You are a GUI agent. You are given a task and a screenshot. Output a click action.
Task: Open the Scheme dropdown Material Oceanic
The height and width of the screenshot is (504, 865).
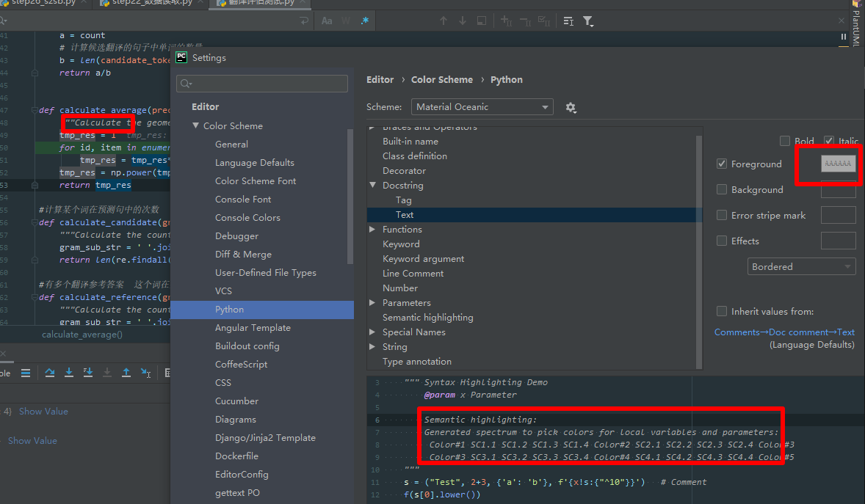pos(482,107)
